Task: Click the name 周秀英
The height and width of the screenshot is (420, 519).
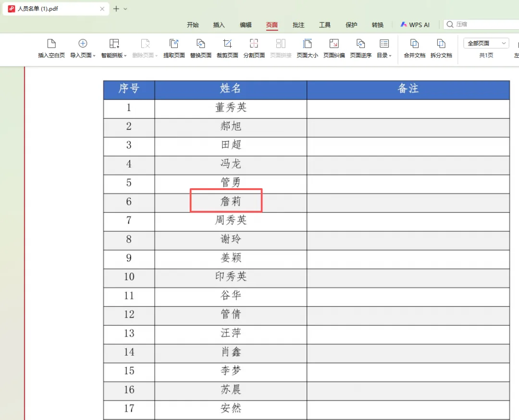Action: (x=231, y=220)
